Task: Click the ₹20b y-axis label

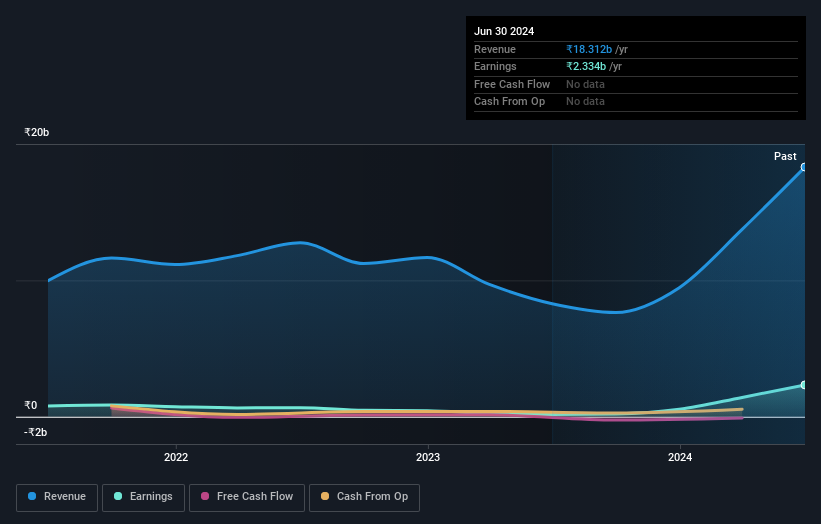Action: click(x=37, y=132)
